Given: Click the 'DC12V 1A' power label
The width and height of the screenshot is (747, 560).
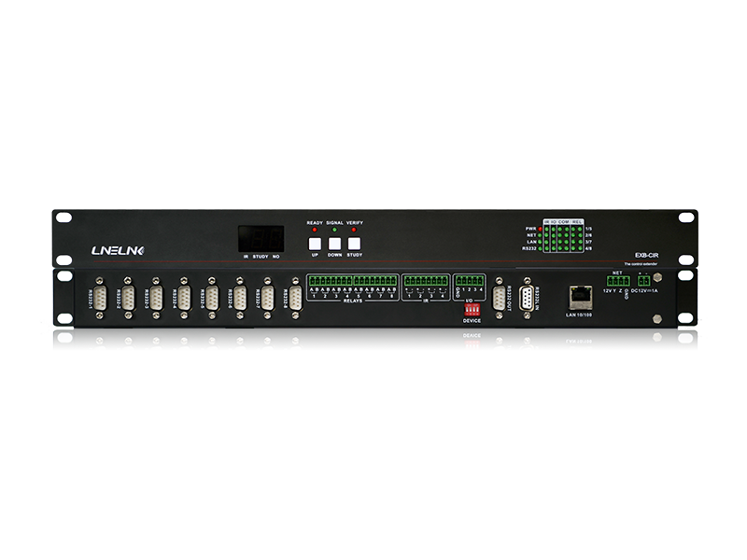Looking at the screenshot, I should tap(644, 291).
